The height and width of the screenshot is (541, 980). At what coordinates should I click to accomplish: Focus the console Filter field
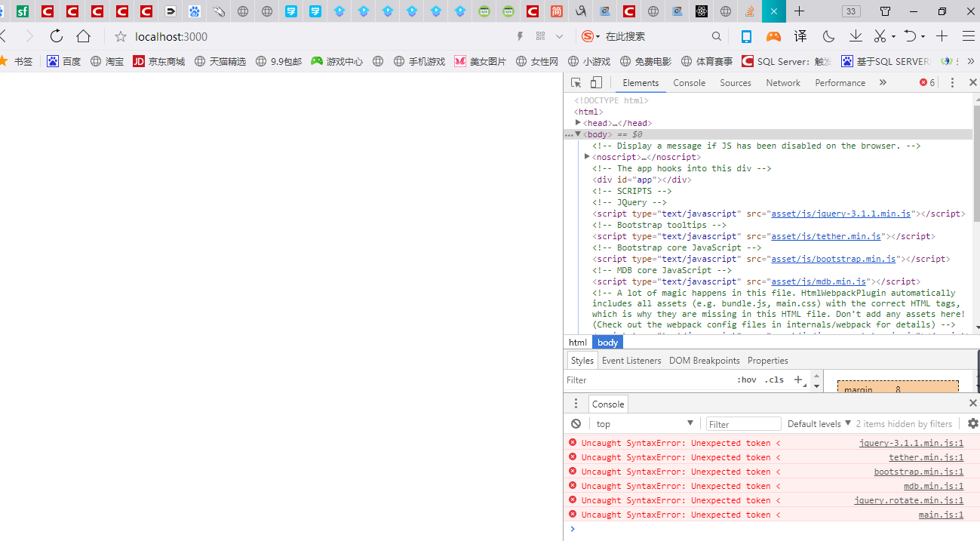coord(744,424)
